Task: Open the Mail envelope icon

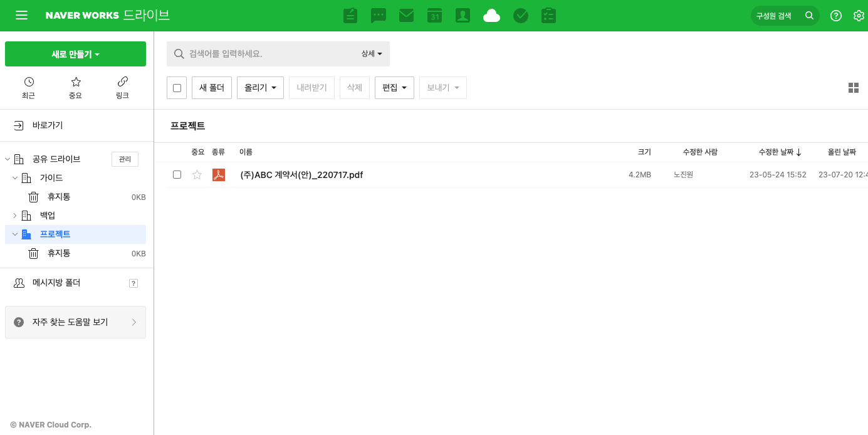Action: click(x=406, y=16)
